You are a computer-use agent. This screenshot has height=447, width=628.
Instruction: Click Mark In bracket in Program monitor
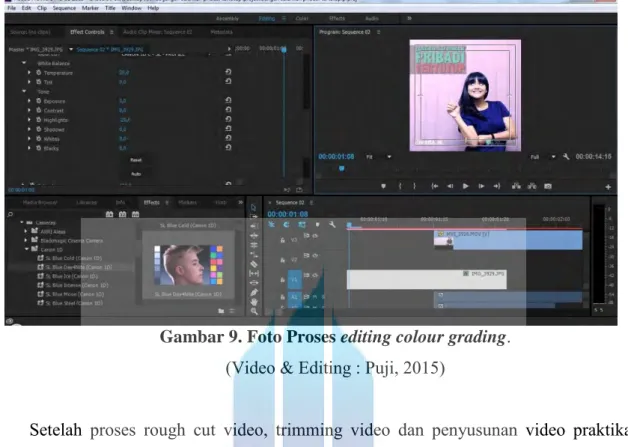click(x=400, y=186)
